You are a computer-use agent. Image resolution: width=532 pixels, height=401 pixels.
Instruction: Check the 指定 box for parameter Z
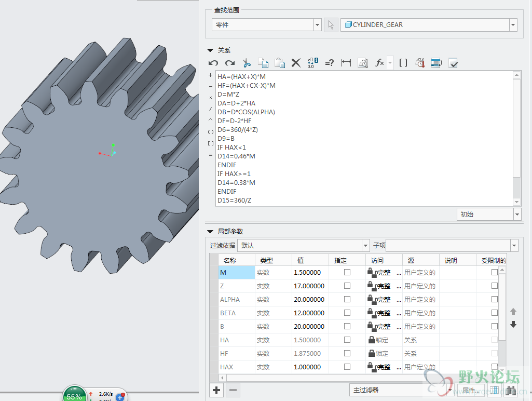[x=347, y=286]
